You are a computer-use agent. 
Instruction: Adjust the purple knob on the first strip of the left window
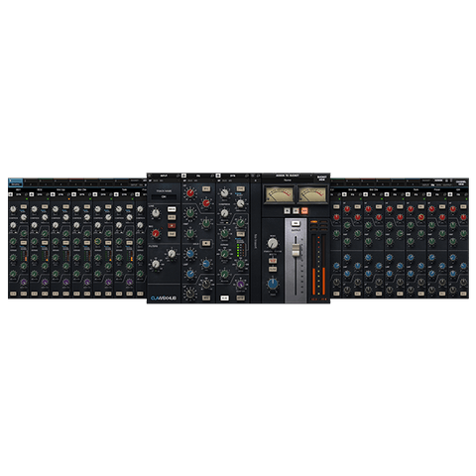coord(23,283)
